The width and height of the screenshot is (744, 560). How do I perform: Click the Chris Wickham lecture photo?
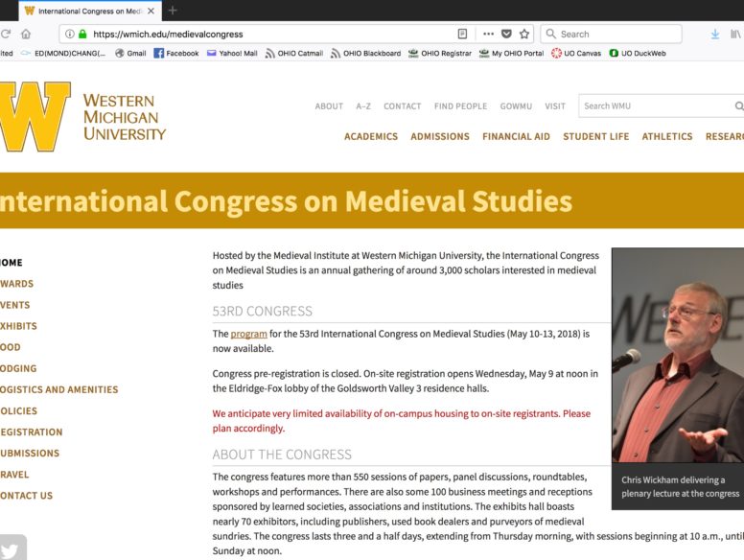tap(678, 355)
